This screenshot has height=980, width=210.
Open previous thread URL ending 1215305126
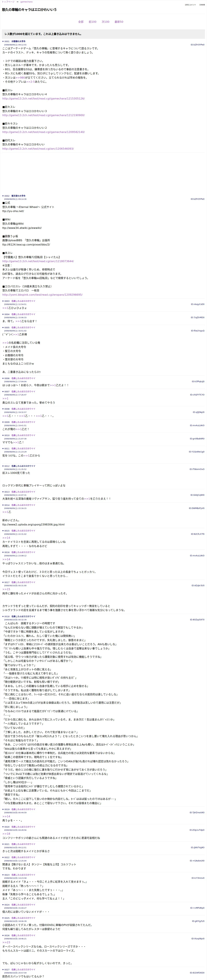click(x=44, y=98)
